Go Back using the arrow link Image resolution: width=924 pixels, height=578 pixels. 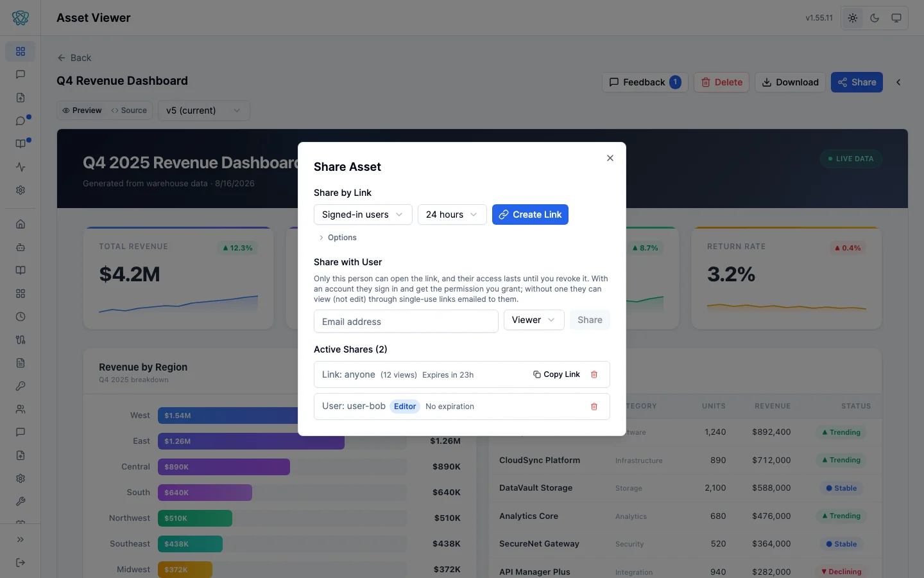74,58
